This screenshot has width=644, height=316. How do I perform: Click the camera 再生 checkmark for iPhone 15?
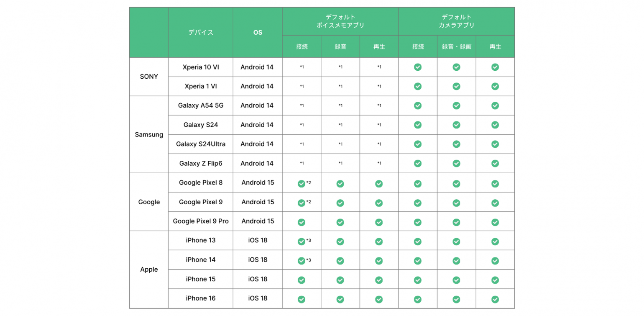coord(495,280)
